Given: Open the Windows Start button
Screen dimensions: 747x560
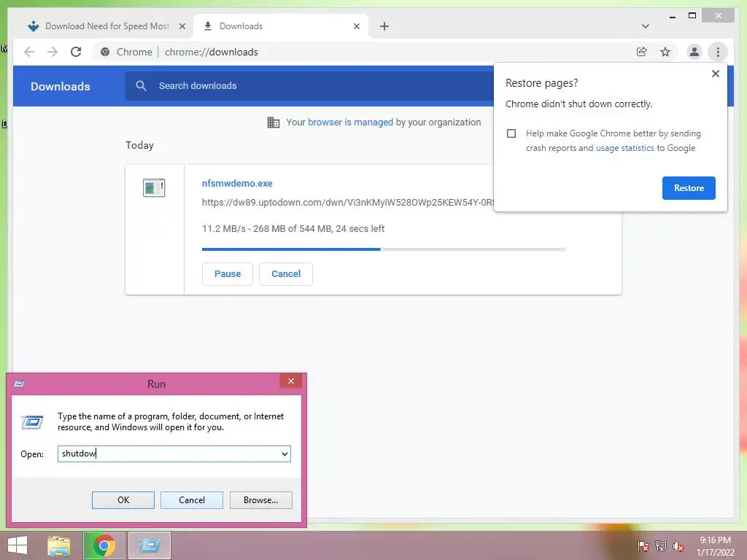Looking at the screenshot, I should 18,545.
